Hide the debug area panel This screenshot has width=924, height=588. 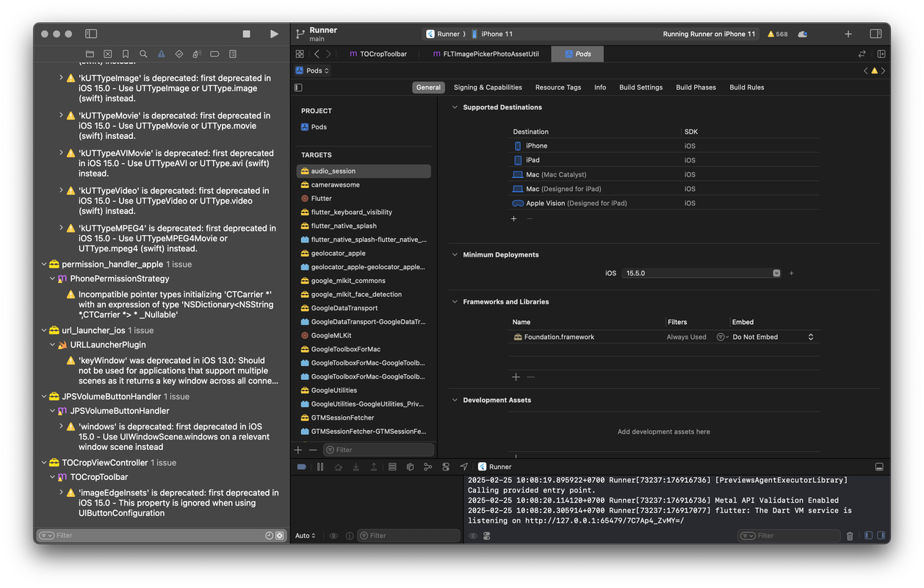(879, 467)
